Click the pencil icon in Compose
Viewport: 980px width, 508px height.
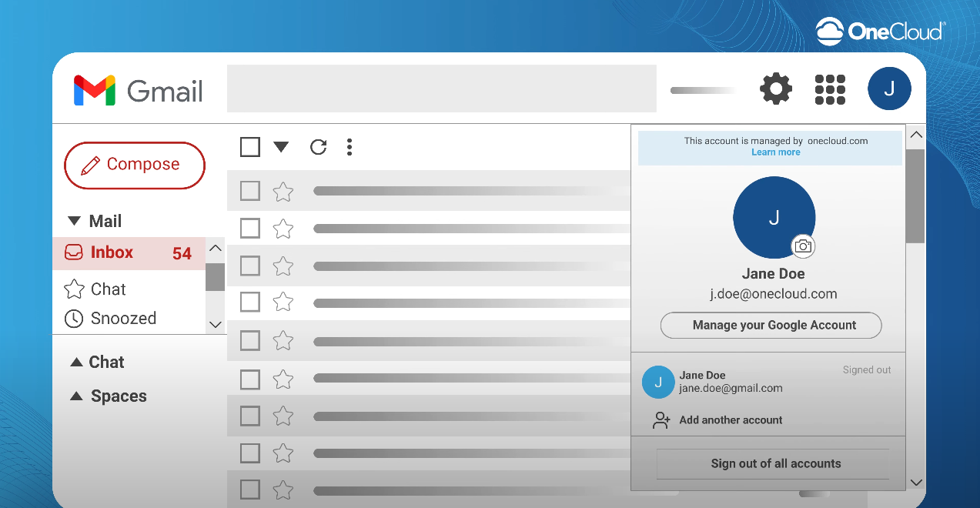pyautogui.click(x=90, y=165)
